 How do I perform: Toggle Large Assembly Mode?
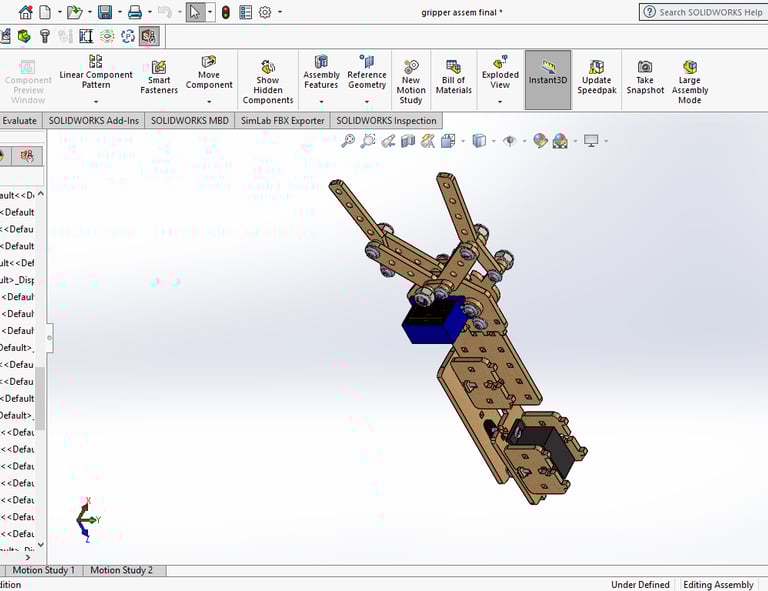(x=690, y=82)
